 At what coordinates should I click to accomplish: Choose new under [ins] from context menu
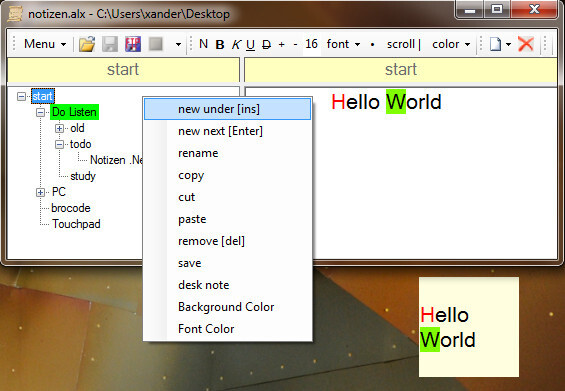[x=227, y=109]
